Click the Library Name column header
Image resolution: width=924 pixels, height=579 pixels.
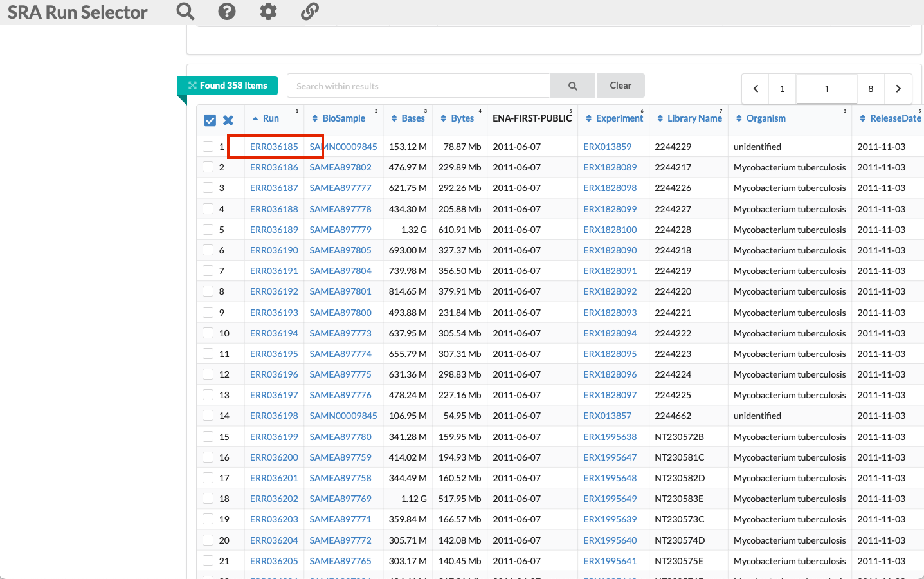tap(694, 118)
